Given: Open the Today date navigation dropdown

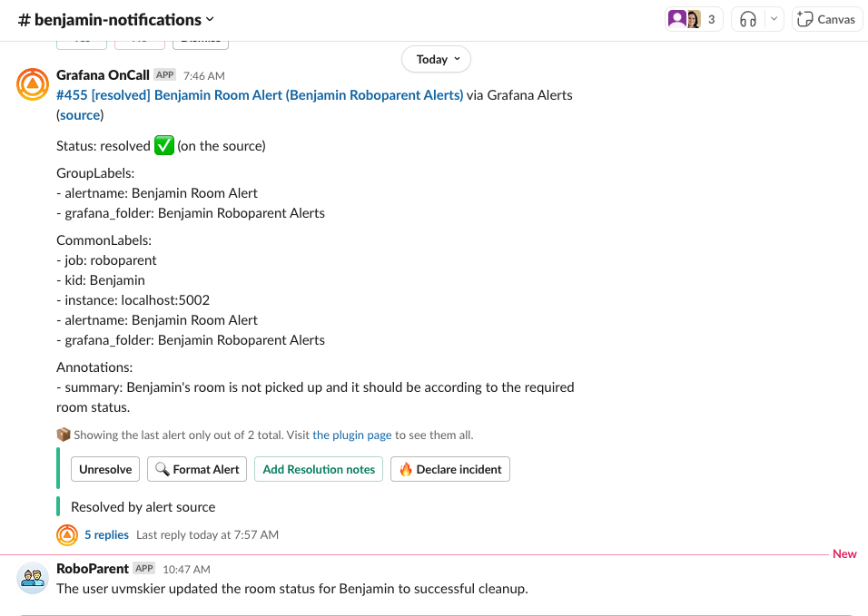Looking at the screenshot, I should [x=436, y=58].
